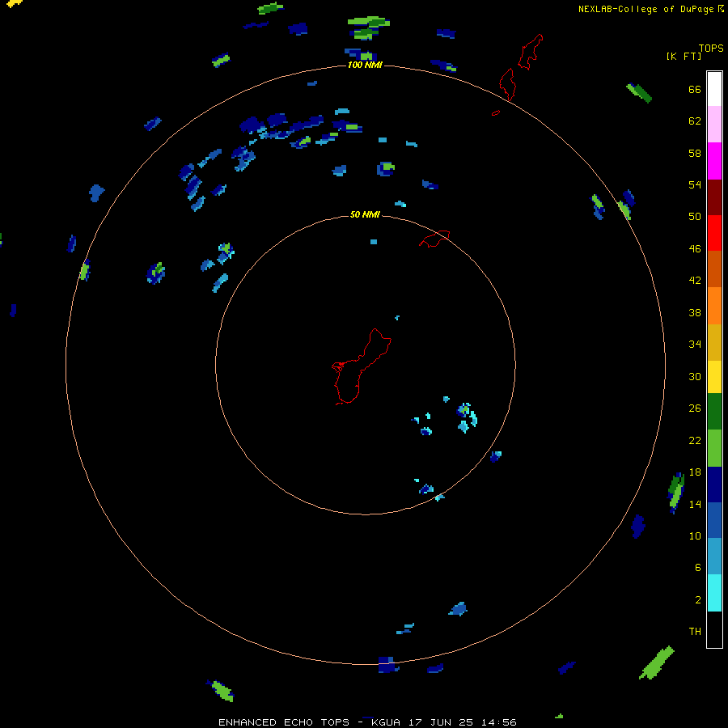The image size is (728, 728).
Task: Click the yellow echo in the top-left corner
Action: point(14,3)
